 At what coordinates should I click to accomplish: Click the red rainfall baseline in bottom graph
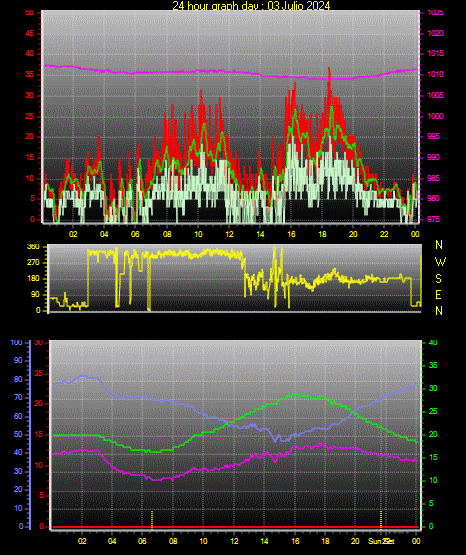236,527
